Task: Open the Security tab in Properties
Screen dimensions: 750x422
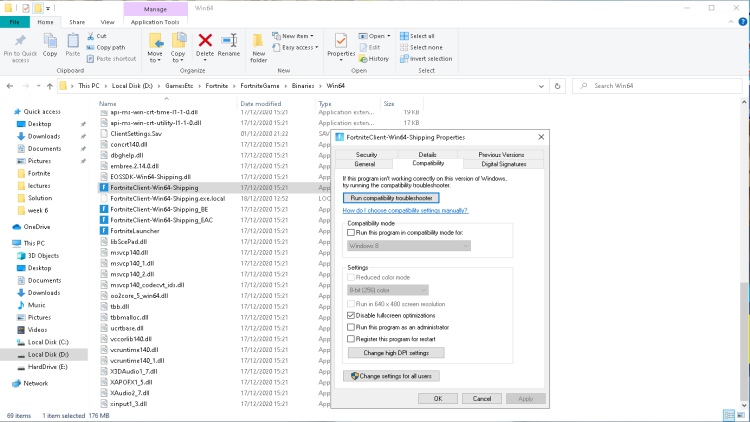Action: pyautogui.click(x=366, y=155)
